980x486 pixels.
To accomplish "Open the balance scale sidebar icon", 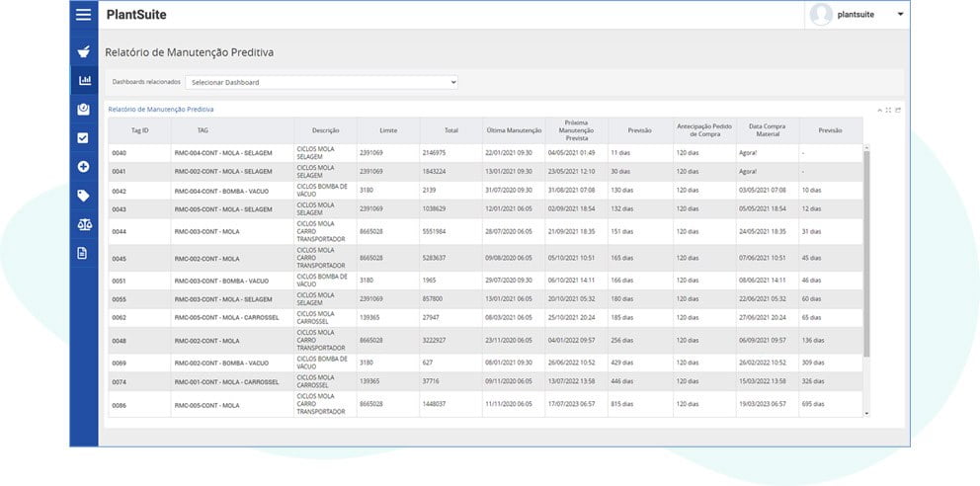I will point(84,225).
